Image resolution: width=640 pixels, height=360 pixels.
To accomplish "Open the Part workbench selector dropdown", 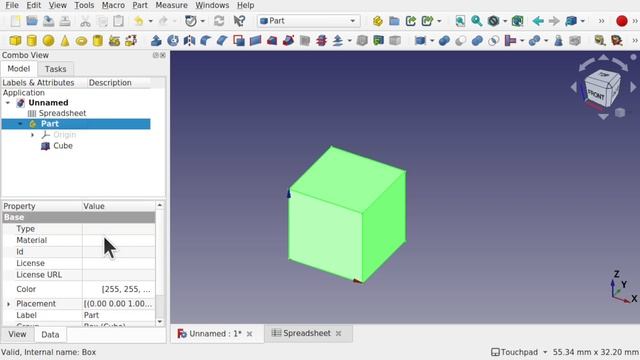I will point(309,21).
